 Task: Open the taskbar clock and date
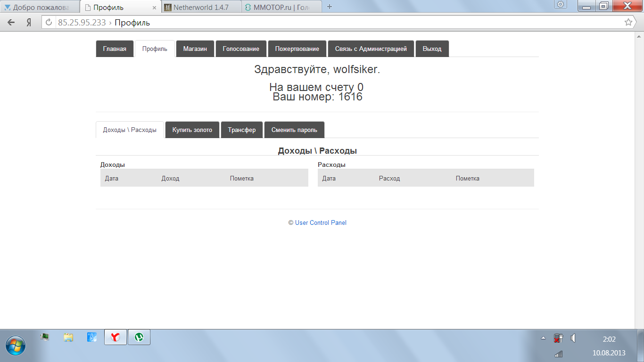point(609,346)
